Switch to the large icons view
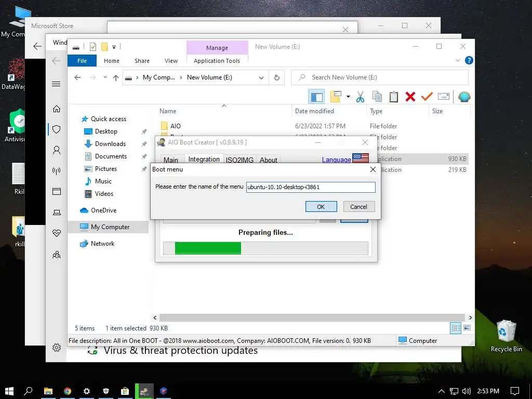 pyautogui.click(x=467, y=328)
